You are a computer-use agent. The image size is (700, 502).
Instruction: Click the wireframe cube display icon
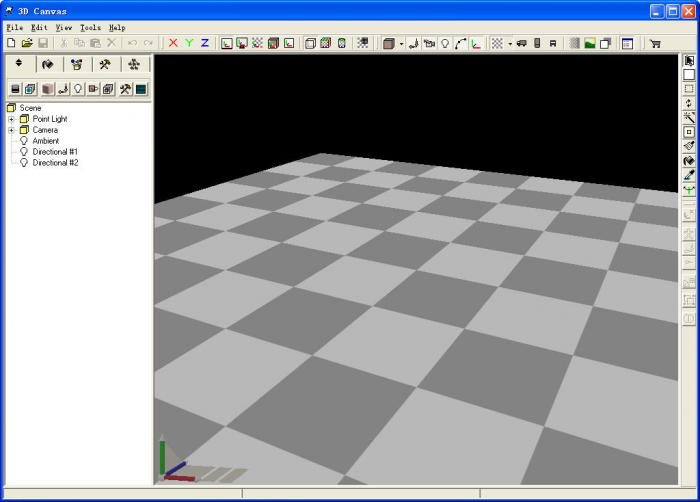tap(310, 43)
